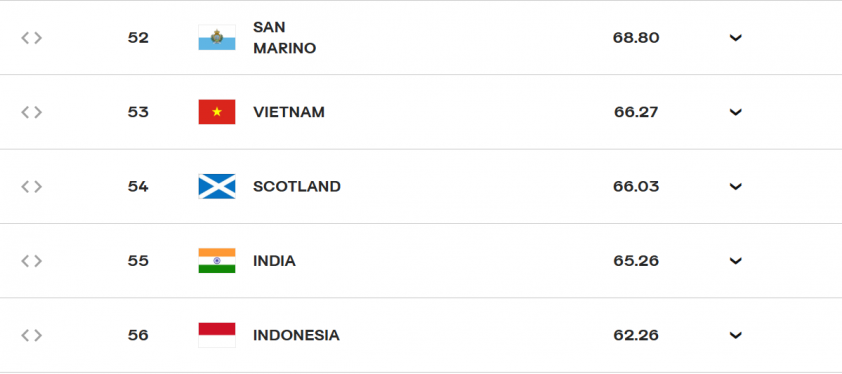Click the Vietnam flag icon
Viewport: 842px width, 374px height.
[x=217, y=112]
